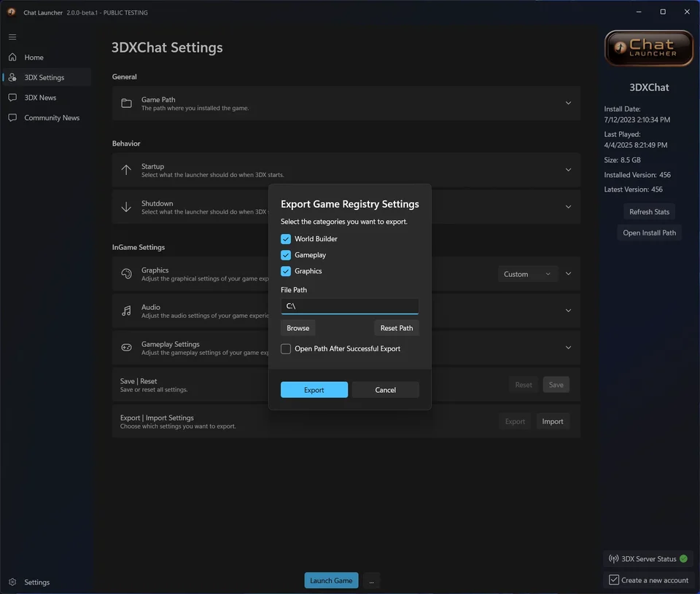Expand the Graphics settings chevron
This screenshot has height=594, width=700.
pos(568,273)
